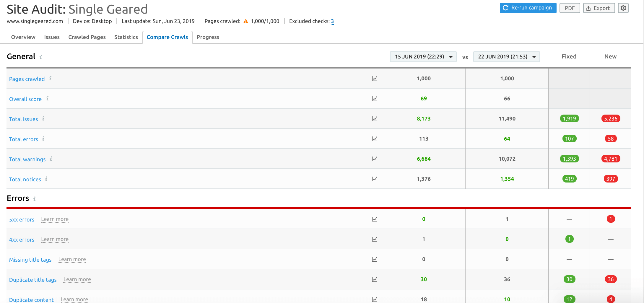This screenshot has width=644, height=303.
Task: Click the 397 new badge for Total notices
Action: click(611, 179)
